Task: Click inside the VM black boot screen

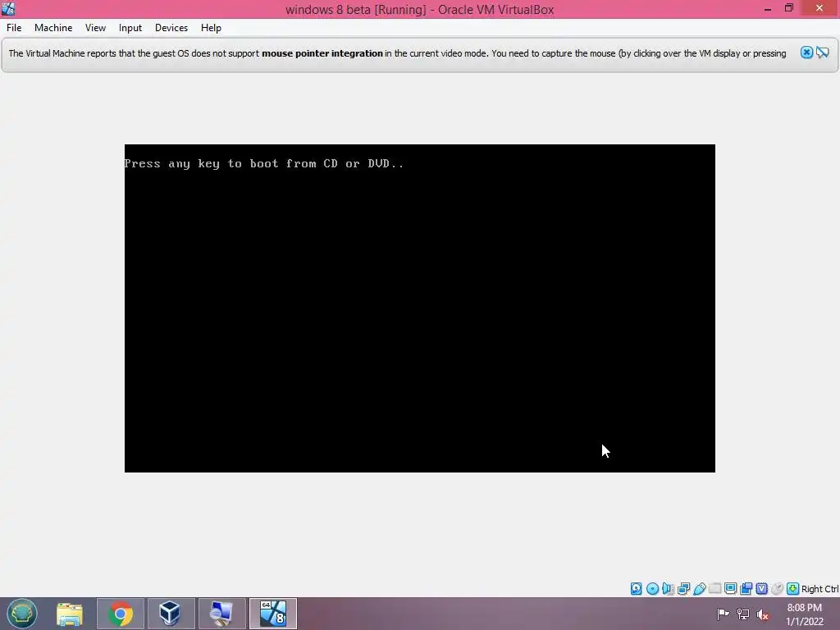Action: [x=419, y=308]
